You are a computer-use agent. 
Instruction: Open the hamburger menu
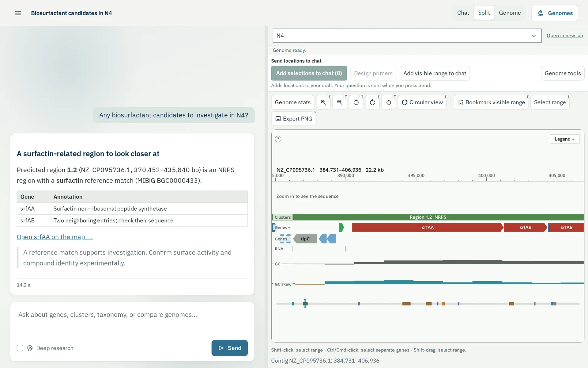tap(18, 13)
